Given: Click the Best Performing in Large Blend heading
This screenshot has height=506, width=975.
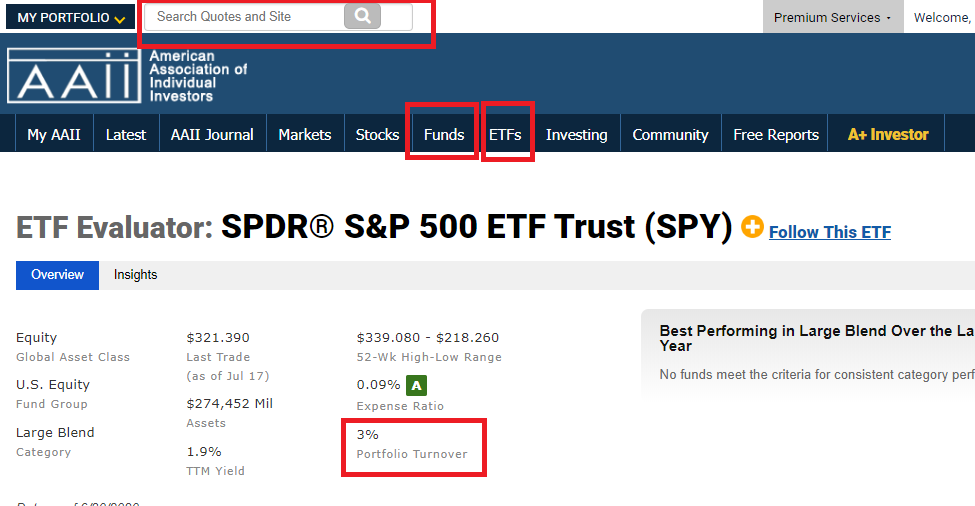Looking at the screenshot, I should coord(816,338).
